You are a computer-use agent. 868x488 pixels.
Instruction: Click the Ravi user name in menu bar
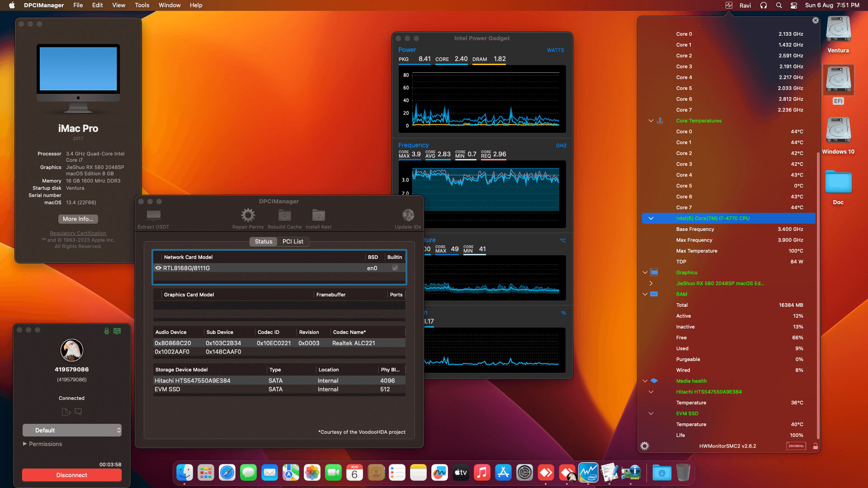coord(745,5)
